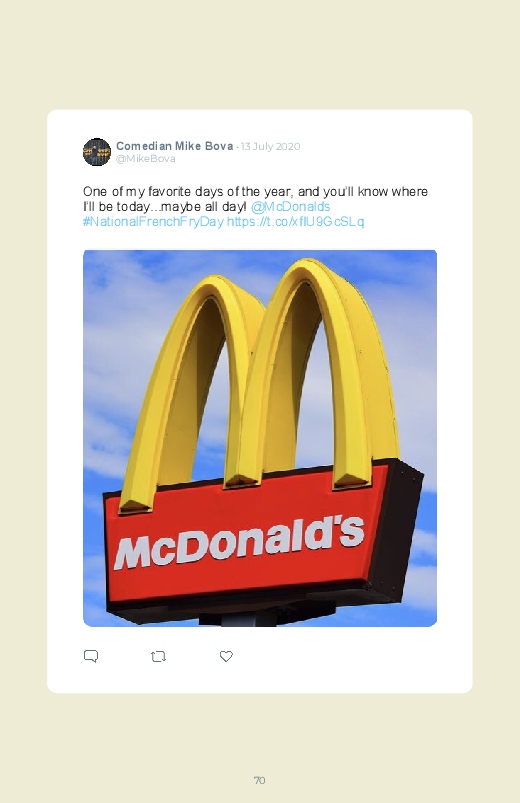Viewport: 520px width, 803px height.
Task: Open the t.co shortened URL link
Action: coord(296,222)
